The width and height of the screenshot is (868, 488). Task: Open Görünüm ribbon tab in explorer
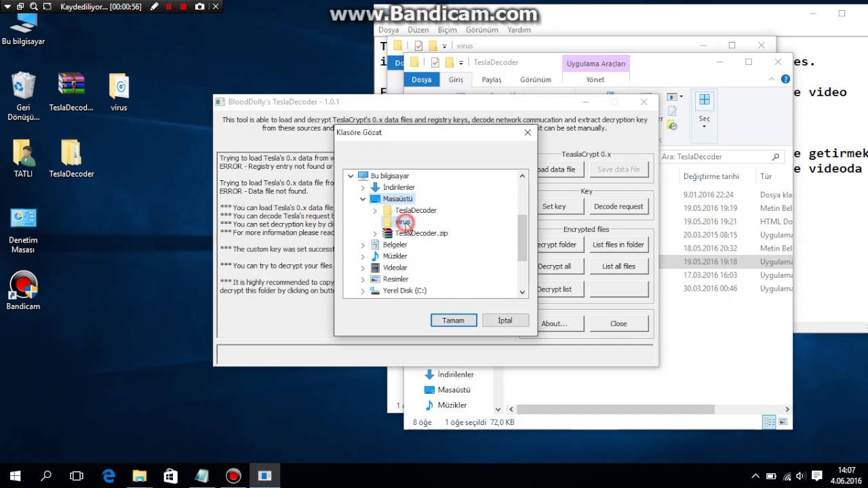click(536, 79)
